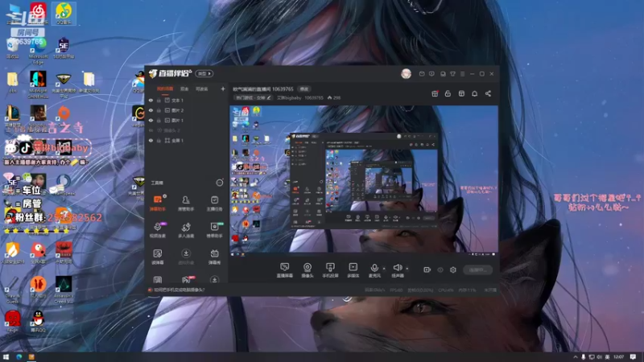
Task: Show the hidden 摄像头 2 layer
Action: 151,130
